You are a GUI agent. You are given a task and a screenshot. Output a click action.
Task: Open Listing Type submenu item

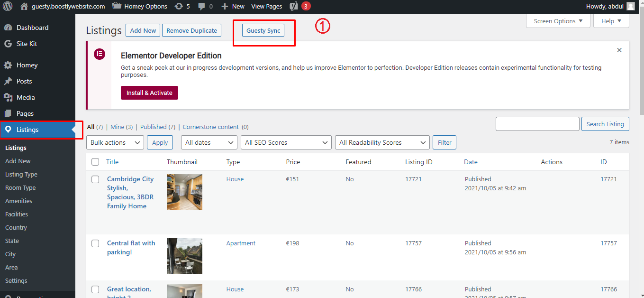[21, 174]
